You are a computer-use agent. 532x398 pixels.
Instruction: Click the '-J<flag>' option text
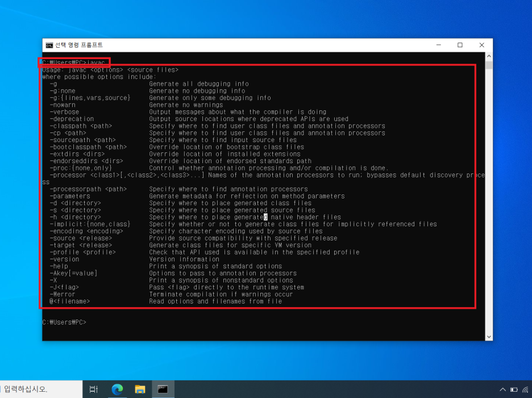64,287
